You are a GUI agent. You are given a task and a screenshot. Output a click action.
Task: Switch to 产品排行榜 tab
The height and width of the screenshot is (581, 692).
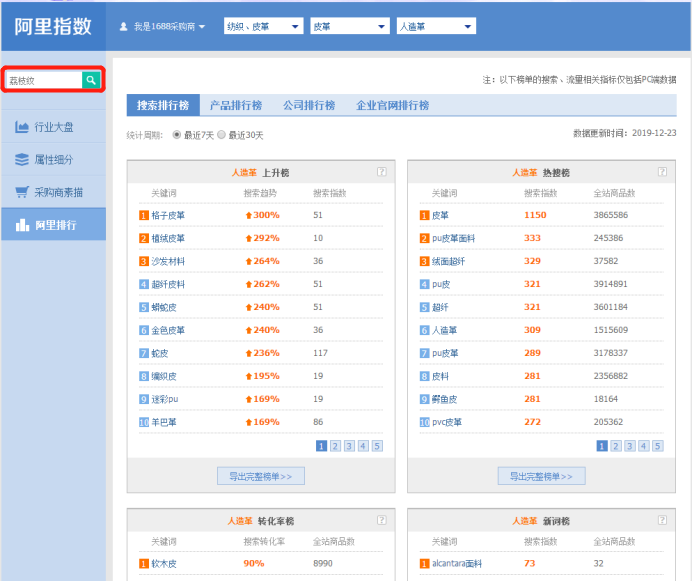point(236,105)
